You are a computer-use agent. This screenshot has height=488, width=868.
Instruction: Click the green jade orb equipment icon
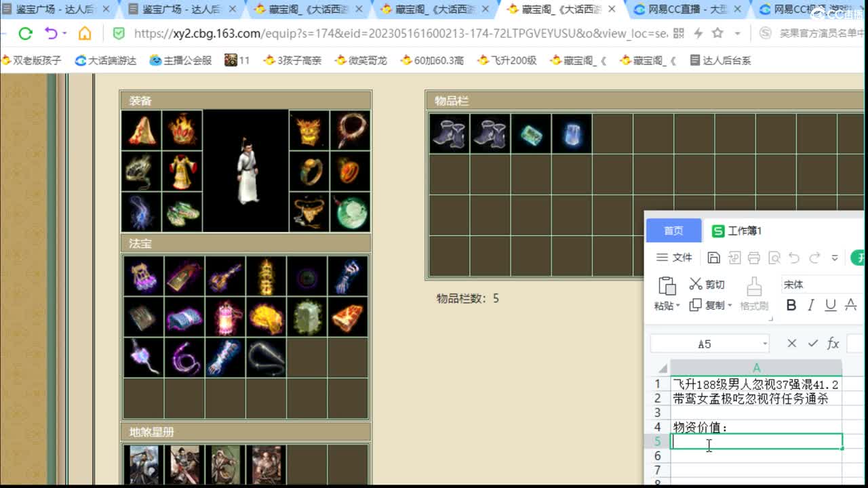[x=350, y=211]
